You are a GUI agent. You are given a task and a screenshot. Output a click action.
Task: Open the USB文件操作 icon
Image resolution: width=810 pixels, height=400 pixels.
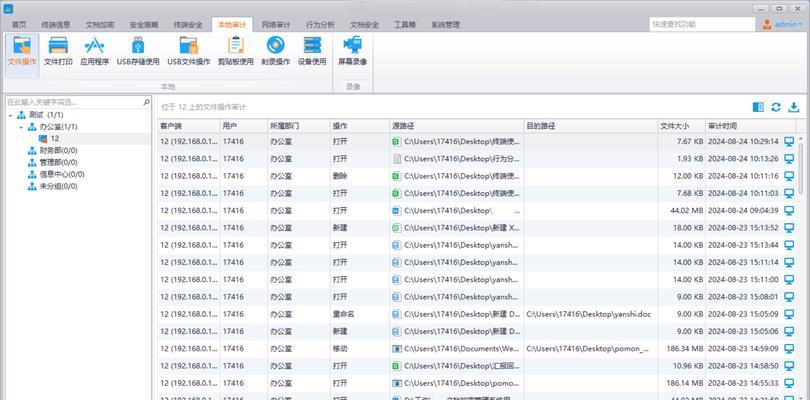click(x=189, y=46)
